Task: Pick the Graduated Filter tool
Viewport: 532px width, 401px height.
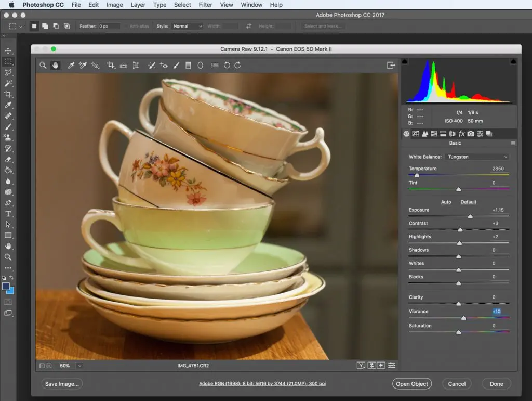Action: coord(188,65)
